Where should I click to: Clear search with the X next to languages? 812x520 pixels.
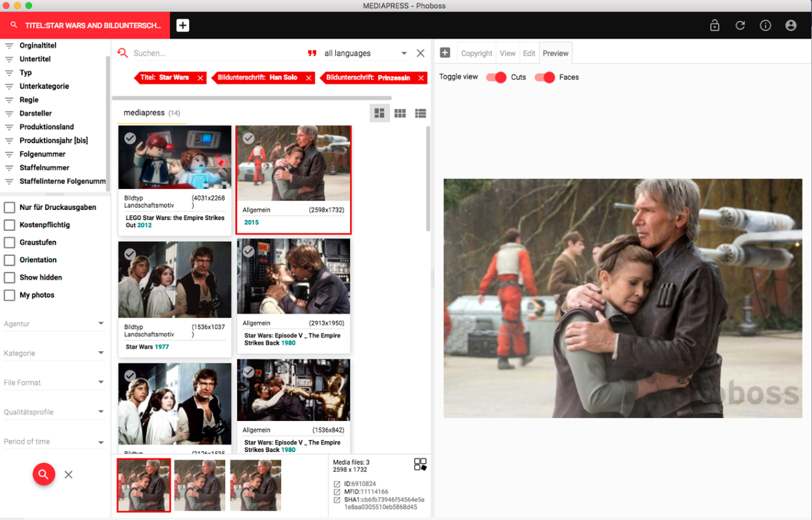[x=421, y=53]
